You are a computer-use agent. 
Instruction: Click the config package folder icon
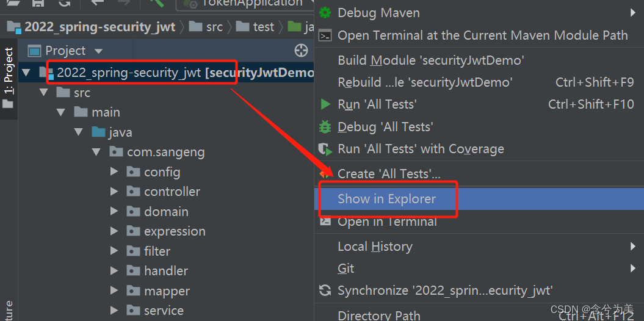click(133, 171)
